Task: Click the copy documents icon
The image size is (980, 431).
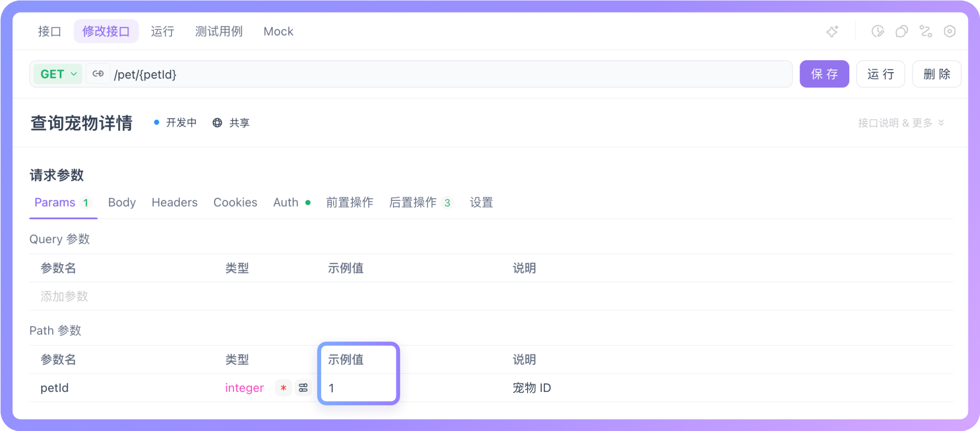Action: [x=902, y=31]
